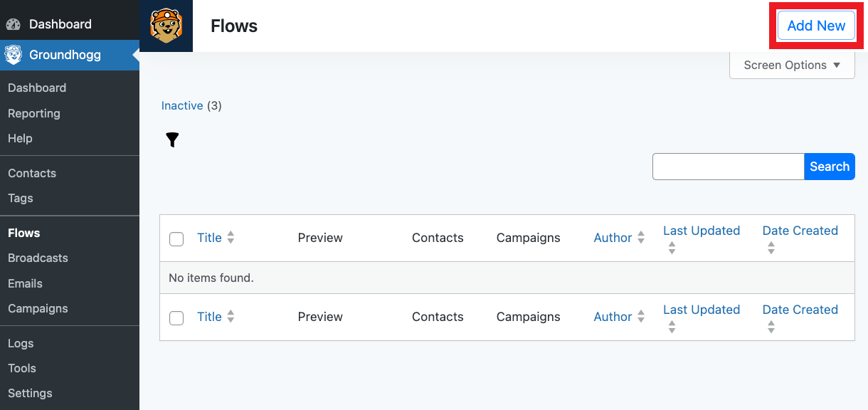This screenshot has height=410, width=868.
Task: Open the Tools submenu item
Action: tap(22, 368)
